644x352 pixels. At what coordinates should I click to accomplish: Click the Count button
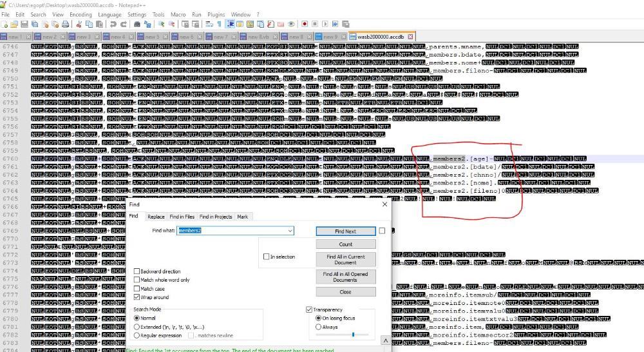pos(345,244)
